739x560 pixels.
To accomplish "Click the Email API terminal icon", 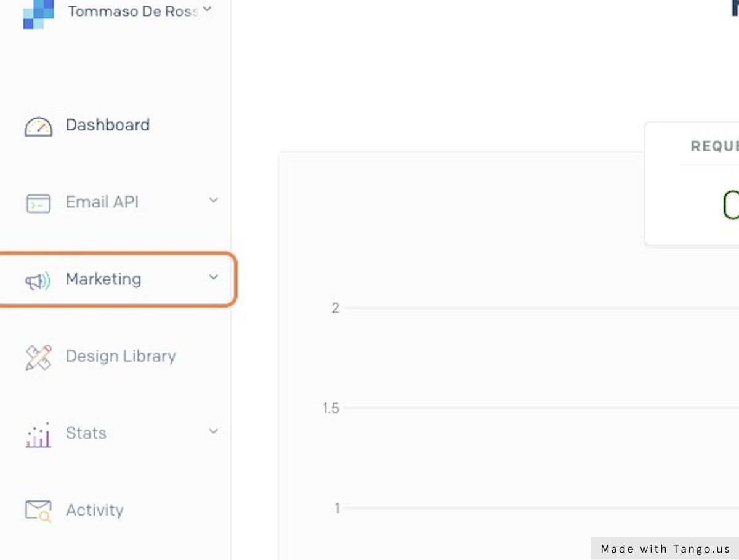I will tap(38, 203).
